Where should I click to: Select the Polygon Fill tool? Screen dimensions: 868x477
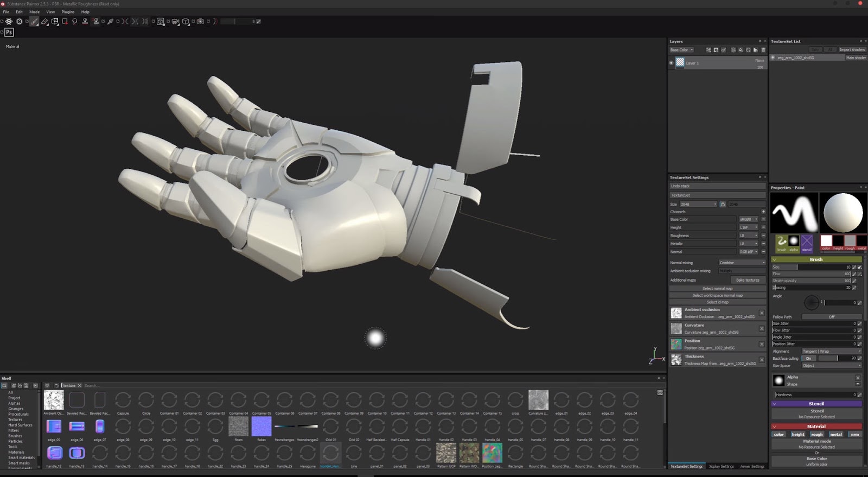click(65, 21)
